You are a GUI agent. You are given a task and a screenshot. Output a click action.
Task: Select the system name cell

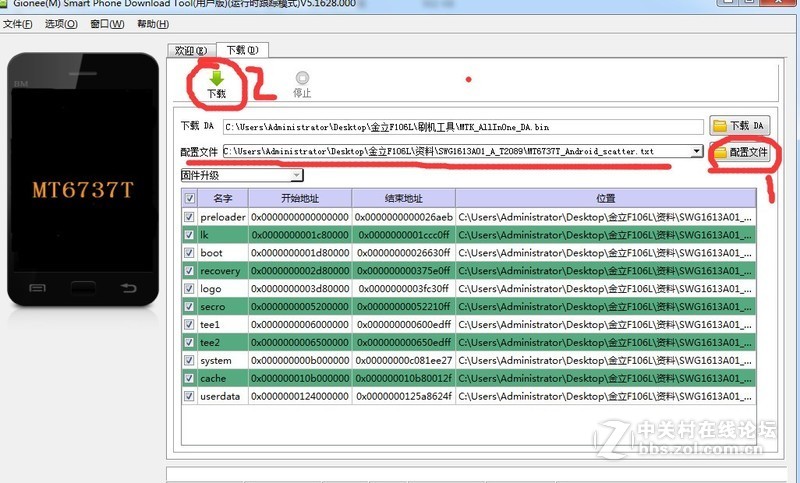[x=223, y=360]
